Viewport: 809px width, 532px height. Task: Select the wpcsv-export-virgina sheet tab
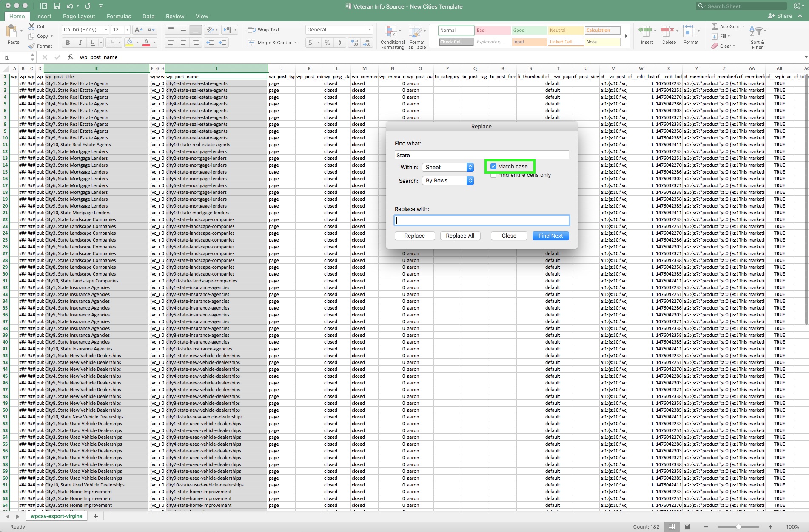57,516
